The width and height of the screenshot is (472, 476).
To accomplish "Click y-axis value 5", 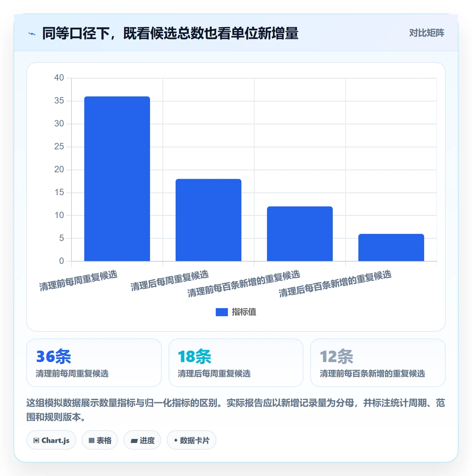I will [x=61, y=238].
